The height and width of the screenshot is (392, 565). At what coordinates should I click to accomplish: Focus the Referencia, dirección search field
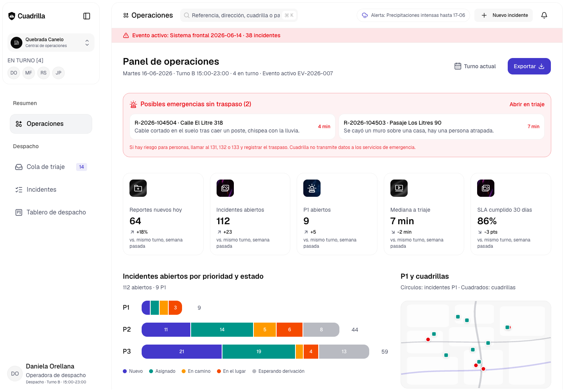(239, 15)
